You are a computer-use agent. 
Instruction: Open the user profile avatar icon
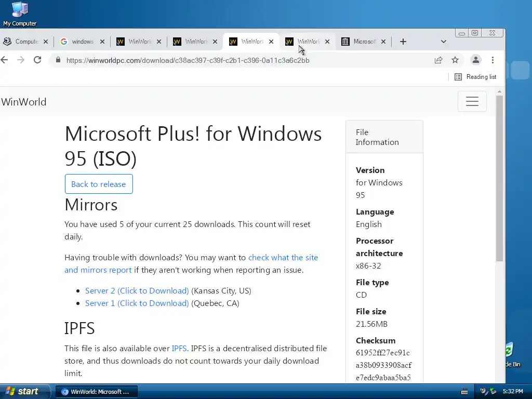click(x=476, y=60)
